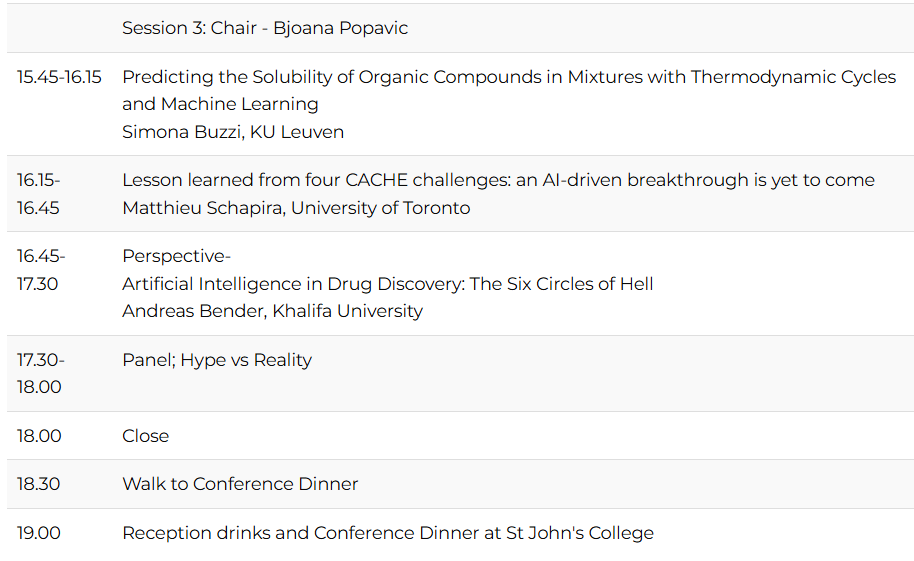Click the 16.15-16.45 time slot
The width and height of the screenshot is (914, 561).
(x=39, y=194)
